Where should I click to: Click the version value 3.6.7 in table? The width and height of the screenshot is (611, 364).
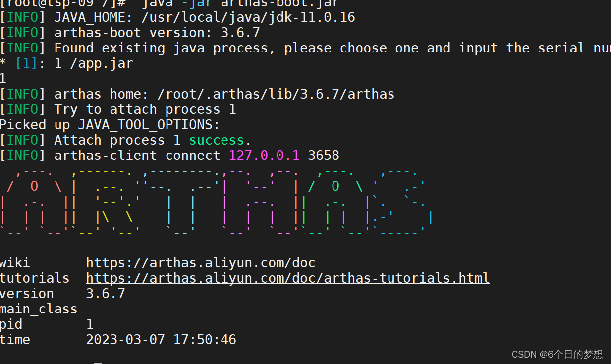[106, 294]
